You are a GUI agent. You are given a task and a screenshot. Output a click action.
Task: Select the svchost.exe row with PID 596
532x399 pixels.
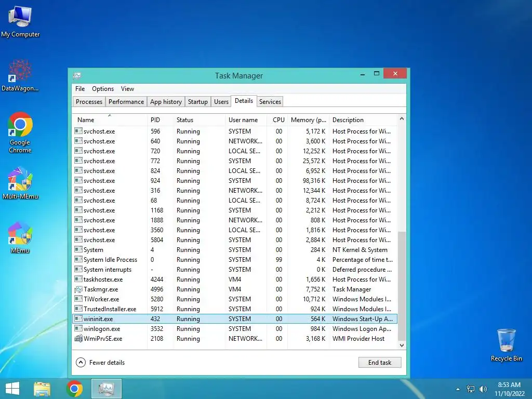click(x=235, y=131)
